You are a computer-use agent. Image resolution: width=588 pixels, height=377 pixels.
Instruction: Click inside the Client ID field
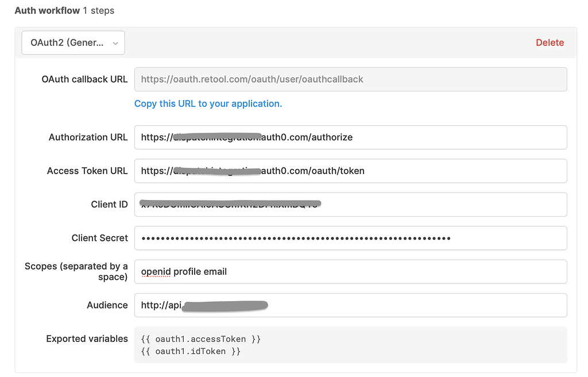coord(350,205)
